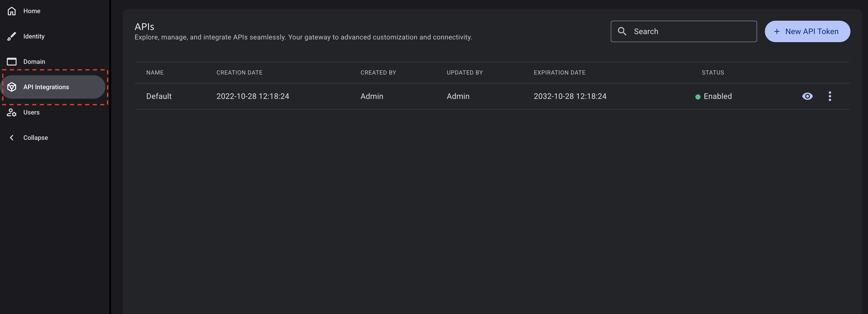Click creation date 2022-10-28 12:18:24
The image size is (868, 314).
tap(253, 96)
